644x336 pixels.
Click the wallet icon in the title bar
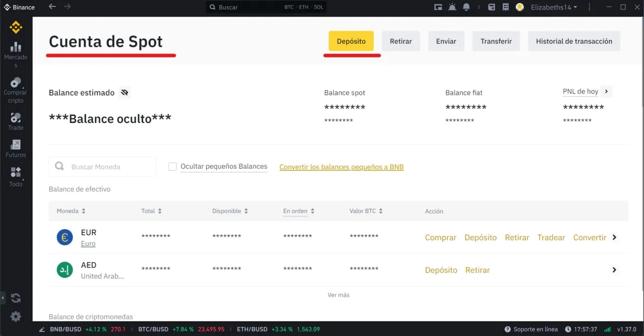click(492, 7)
